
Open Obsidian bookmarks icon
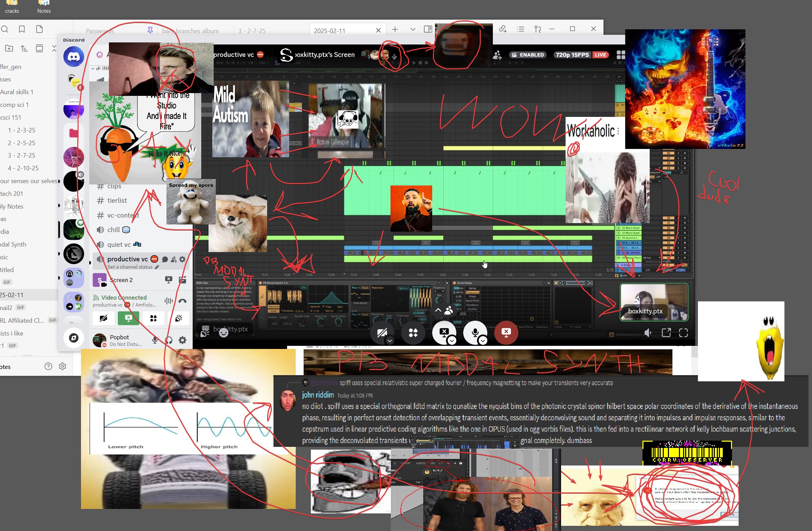pyautogui.click(x=22, y=29)
